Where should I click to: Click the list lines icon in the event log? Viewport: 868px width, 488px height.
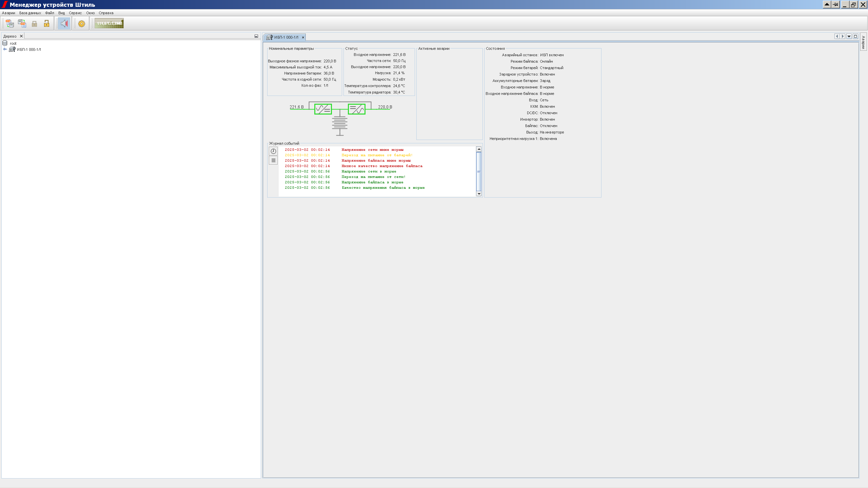click(x=273, y=160)
